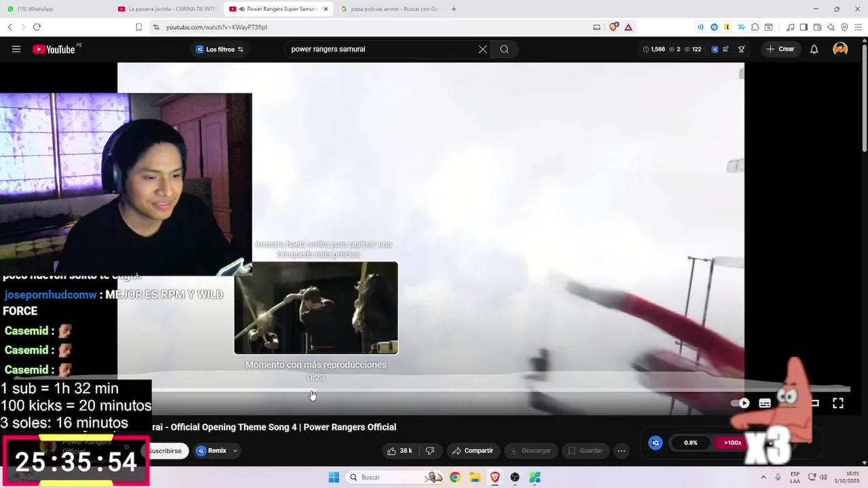Screen dimensions: 868x488
Task: Switch to the WhatsApp tab
Action: point(54,9)
